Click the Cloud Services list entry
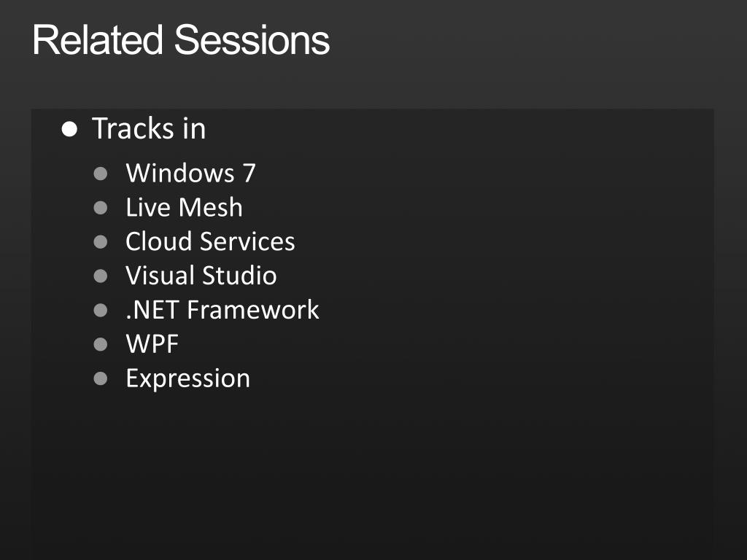The width and height of the screenshot is (747, 560). tap(210, 241)
